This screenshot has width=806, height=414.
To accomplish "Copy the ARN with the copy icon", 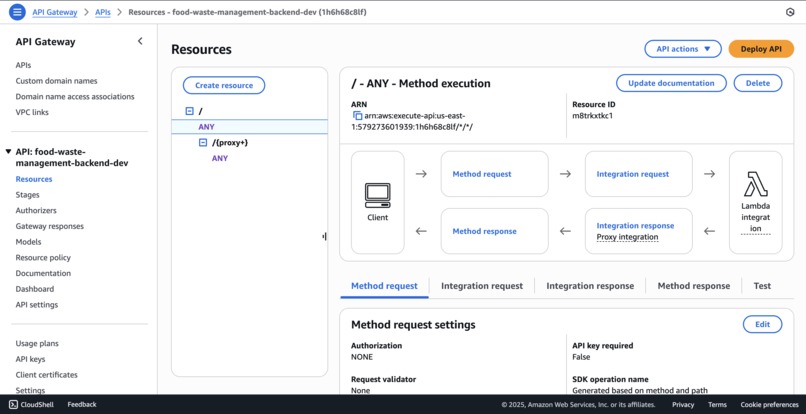I will pyautogui.click(x=358, y=116).
